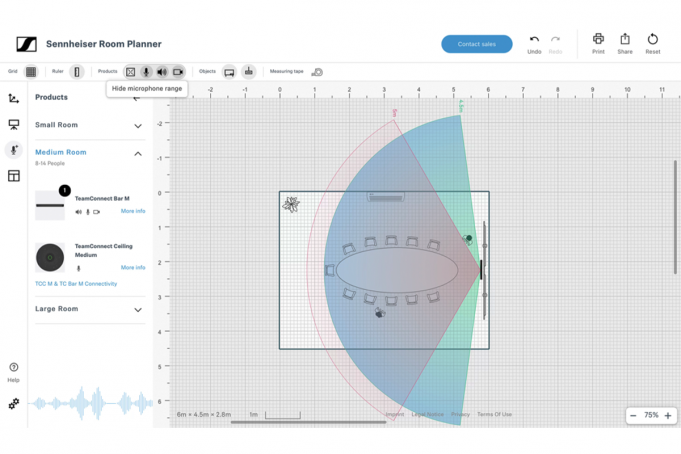Toggle furniture objects button in Objects group
Image resolution: width=681 pixels, height=454 pixels.
tap(229, 72)
